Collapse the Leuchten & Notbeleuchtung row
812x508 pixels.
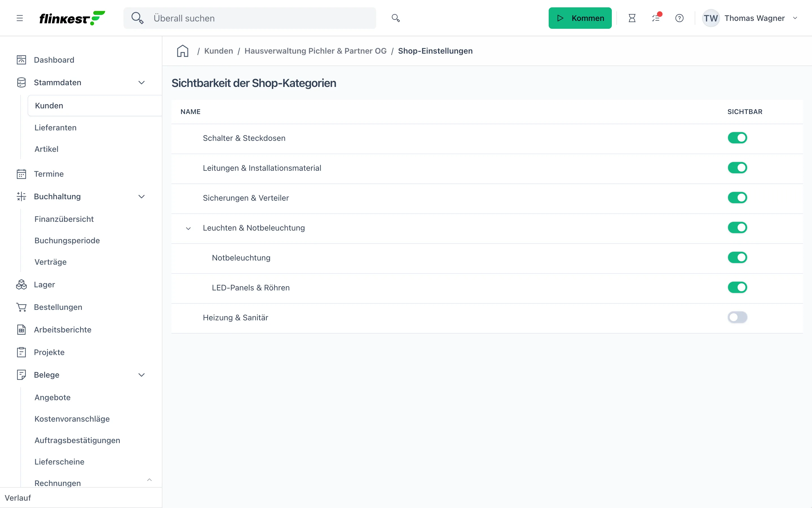pos(188,229)
